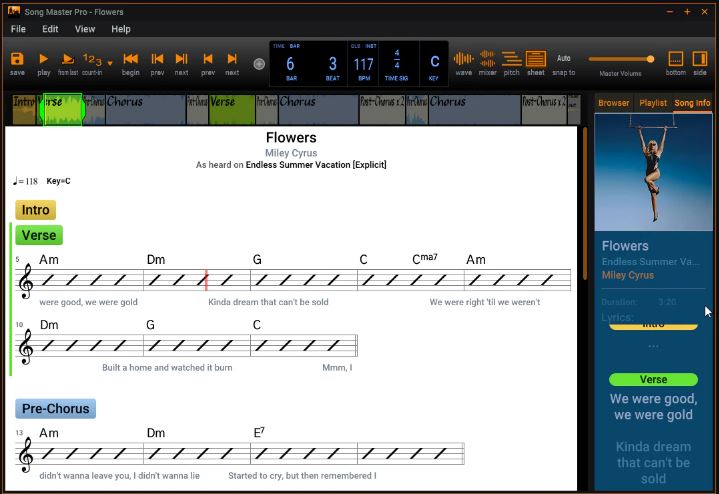This screenshot has width=719, height=494.
Task: Toggle the bottom panel
Action: tap(675, 62)
